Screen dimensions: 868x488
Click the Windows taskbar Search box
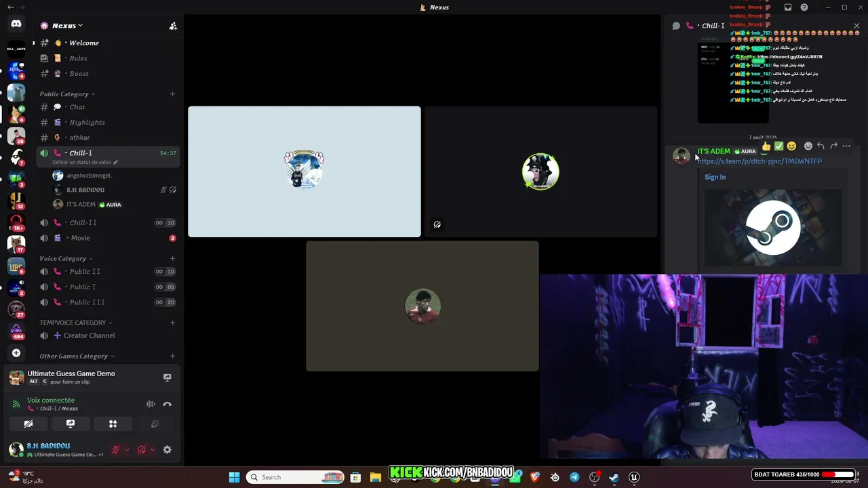pos(296,477)
